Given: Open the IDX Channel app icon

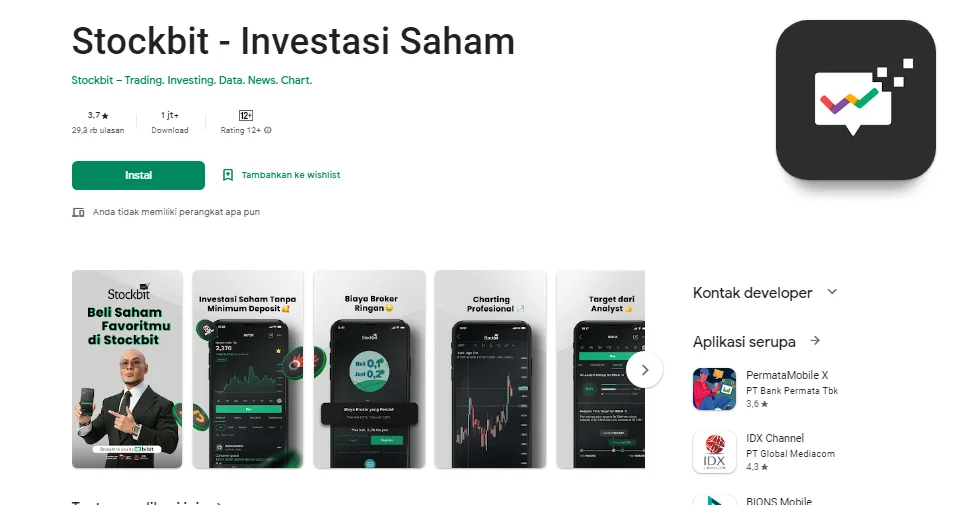Looking at the screenshot, I should tap(714, 452).
